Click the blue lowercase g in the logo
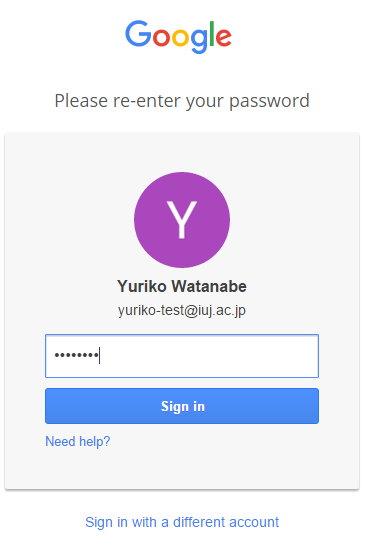The height and width of the screenshot is (546, 367). [x=199, y=41]
